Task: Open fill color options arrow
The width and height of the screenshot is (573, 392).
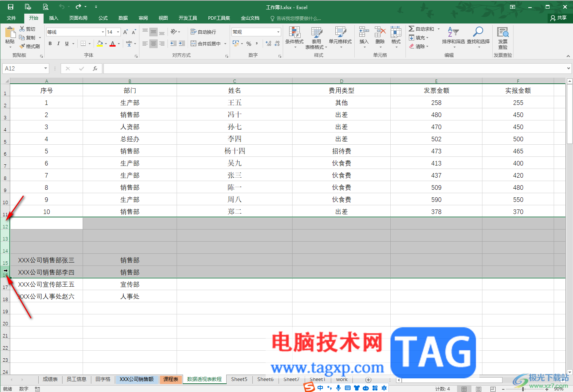Action: 106,44
